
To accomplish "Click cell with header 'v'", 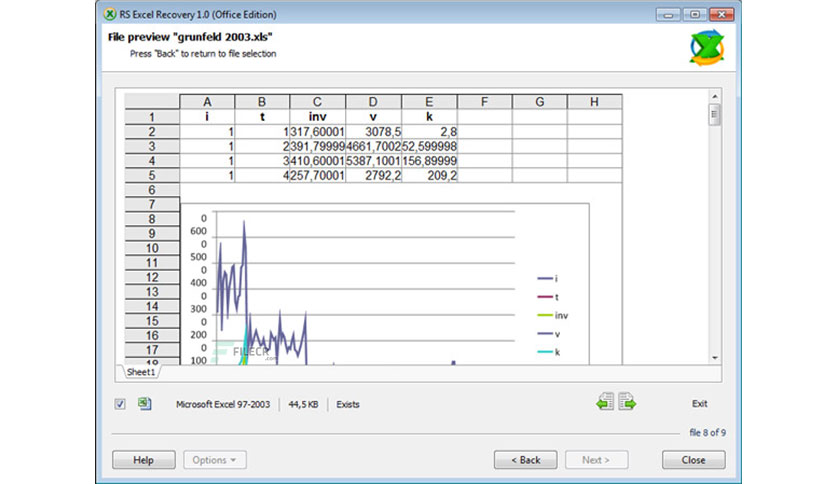I will click(373, 117).
